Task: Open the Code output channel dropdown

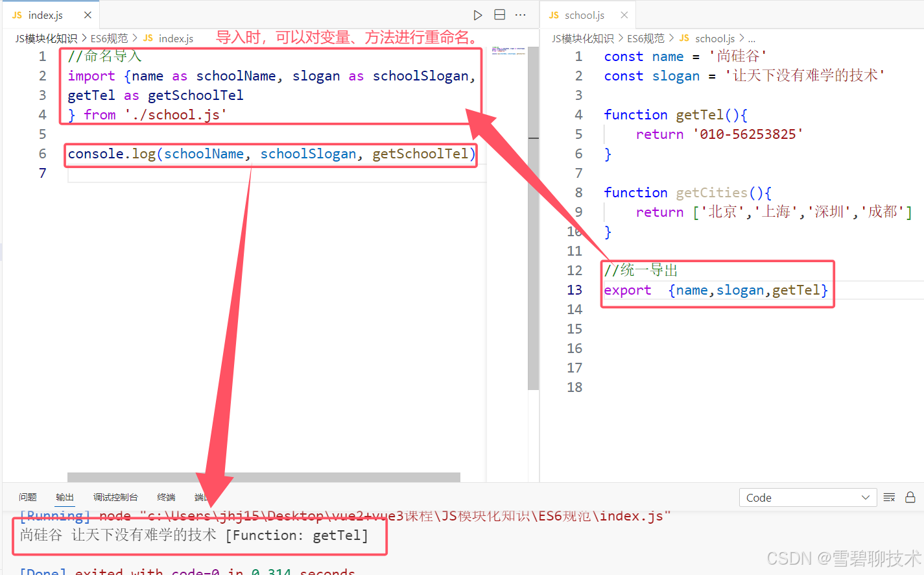Action: (x=808, y=498)
